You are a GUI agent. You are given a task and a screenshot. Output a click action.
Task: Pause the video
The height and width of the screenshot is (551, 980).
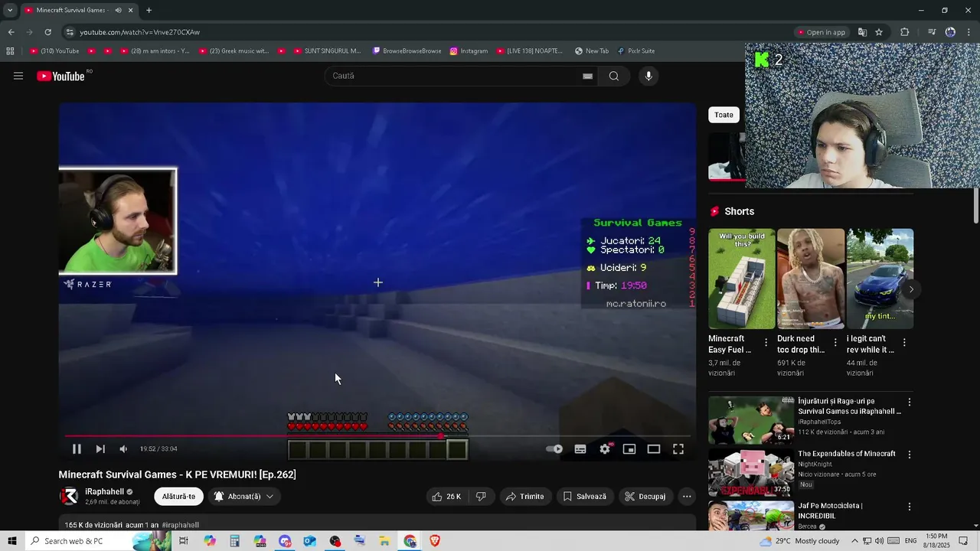pos(77,449)
